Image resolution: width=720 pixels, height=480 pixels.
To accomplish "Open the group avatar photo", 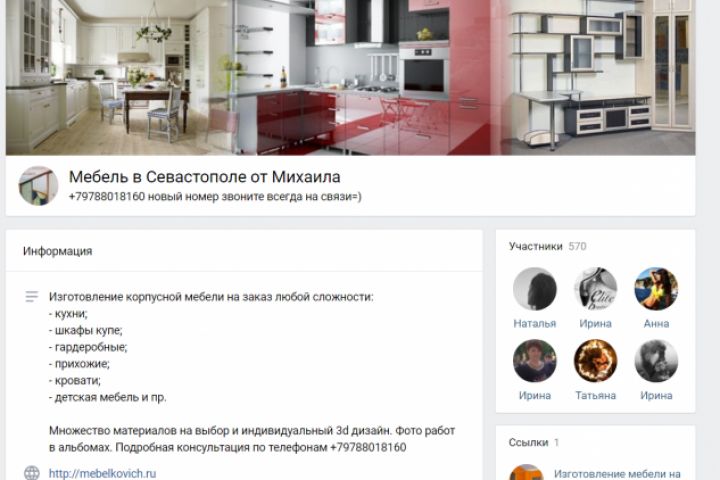I will [38, 186].
